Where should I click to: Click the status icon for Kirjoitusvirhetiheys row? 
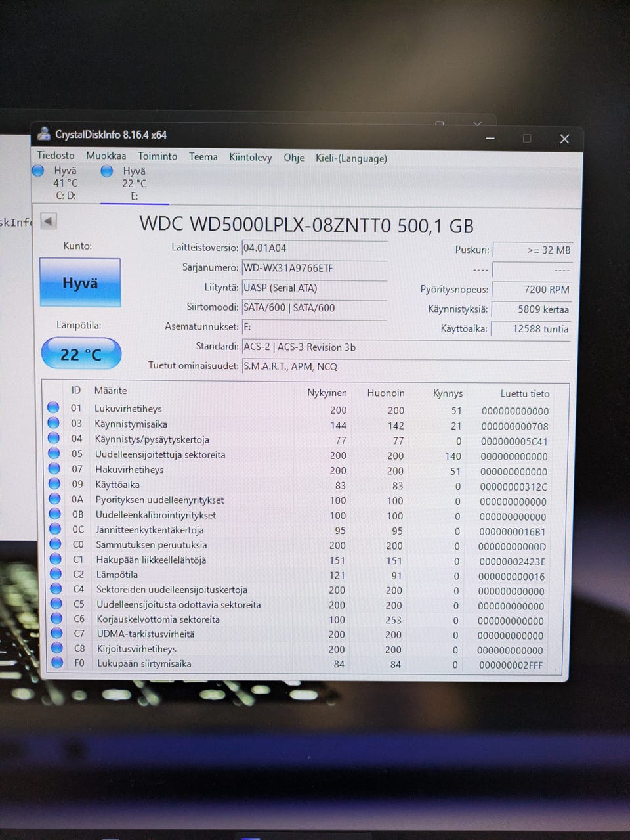tap(57, 648)
